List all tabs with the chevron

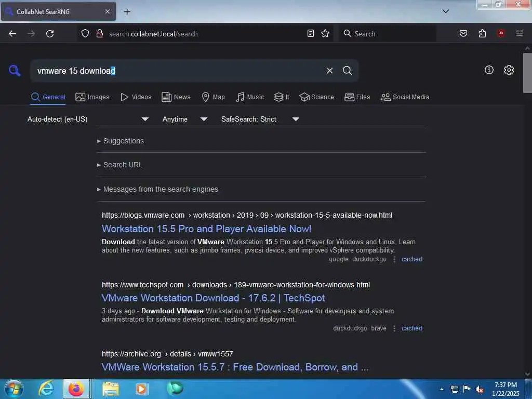point(445,11)
